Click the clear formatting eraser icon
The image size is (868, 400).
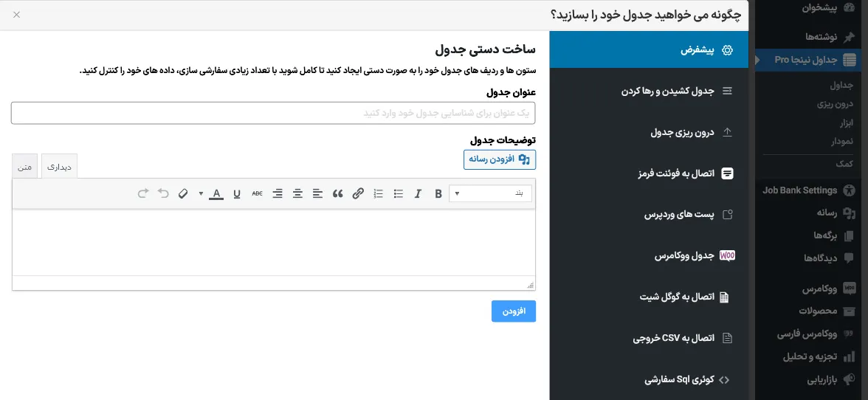[183, 193]
